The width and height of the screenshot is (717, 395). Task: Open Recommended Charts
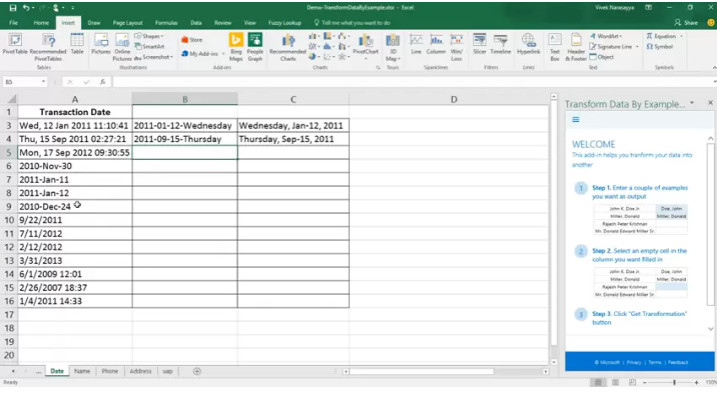(x=288, y=47)
